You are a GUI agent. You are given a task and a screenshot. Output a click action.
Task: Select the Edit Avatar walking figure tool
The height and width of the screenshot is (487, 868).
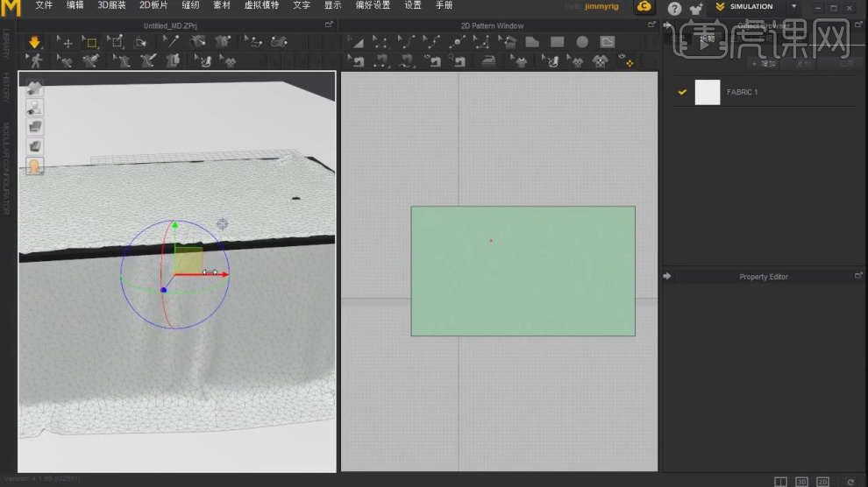click(35, 60)
